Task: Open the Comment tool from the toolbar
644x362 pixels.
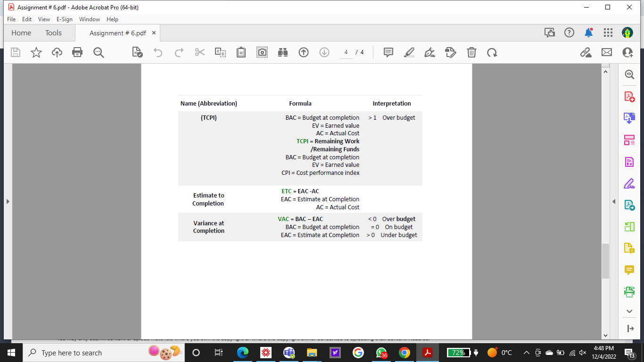Action: pyautogui.click(x=388, y=52)
